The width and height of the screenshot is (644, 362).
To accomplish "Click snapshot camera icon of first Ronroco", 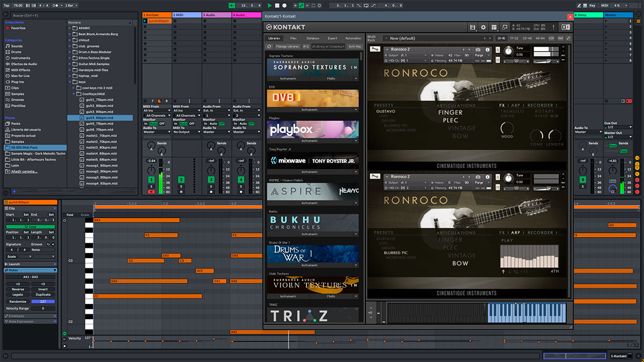I will pyautogui.click(x=478, y=49).
